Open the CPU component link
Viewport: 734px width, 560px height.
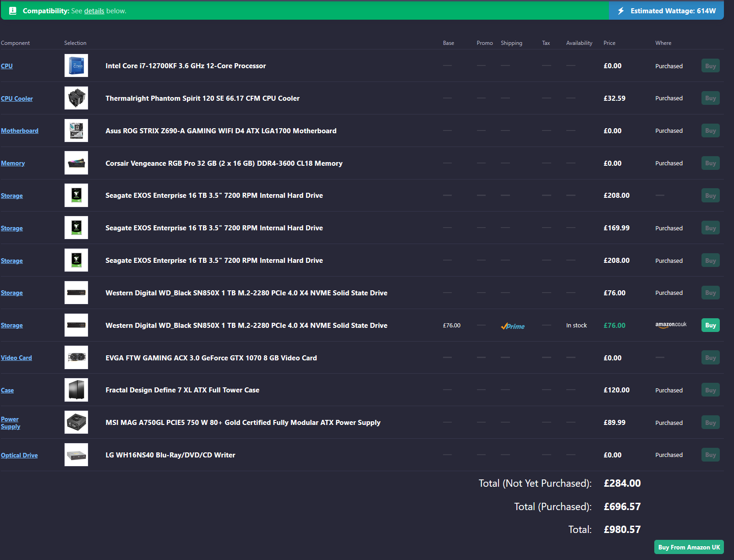pyautogui.click(x=7, y=66)
